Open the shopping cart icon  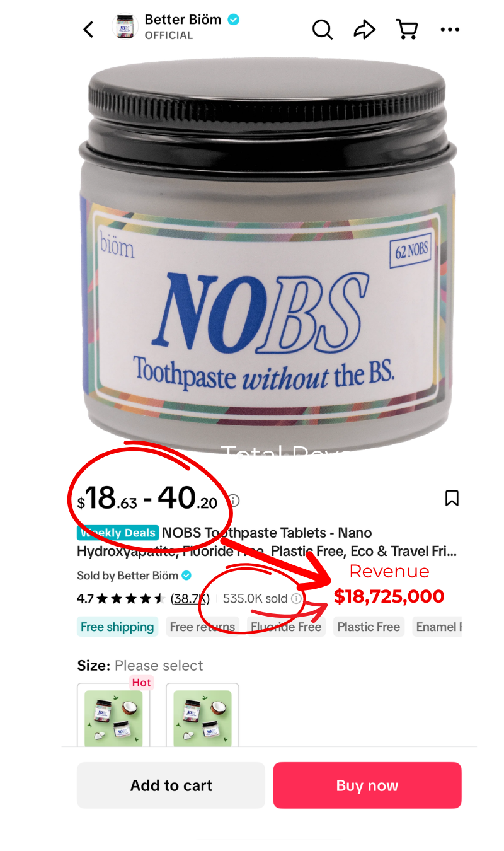[x=407, y=29]
